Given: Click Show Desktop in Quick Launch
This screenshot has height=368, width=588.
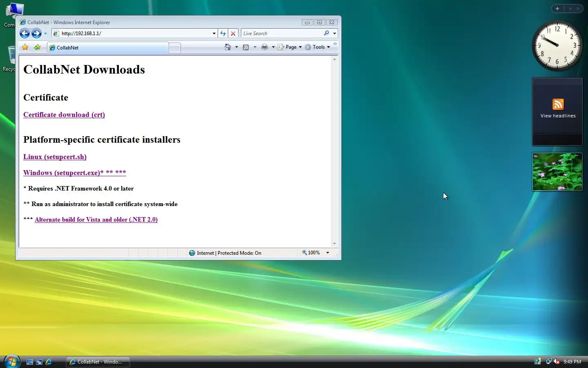Looking at the screenshot, I should 30,362.
